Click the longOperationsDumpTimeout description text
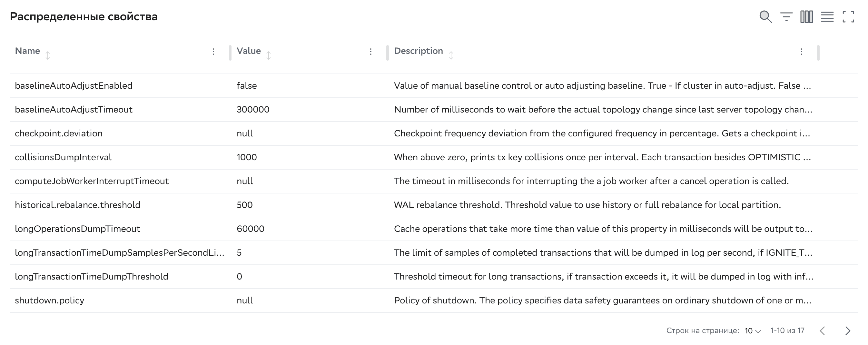This screenshot has height=345, width=868. [x=603, y=229]
